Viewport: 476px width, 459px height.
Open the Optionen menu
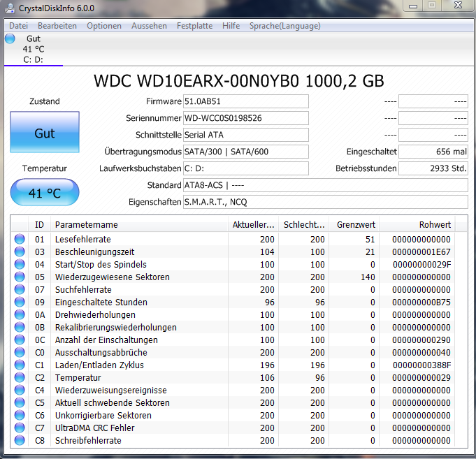(x=104, y=26)
